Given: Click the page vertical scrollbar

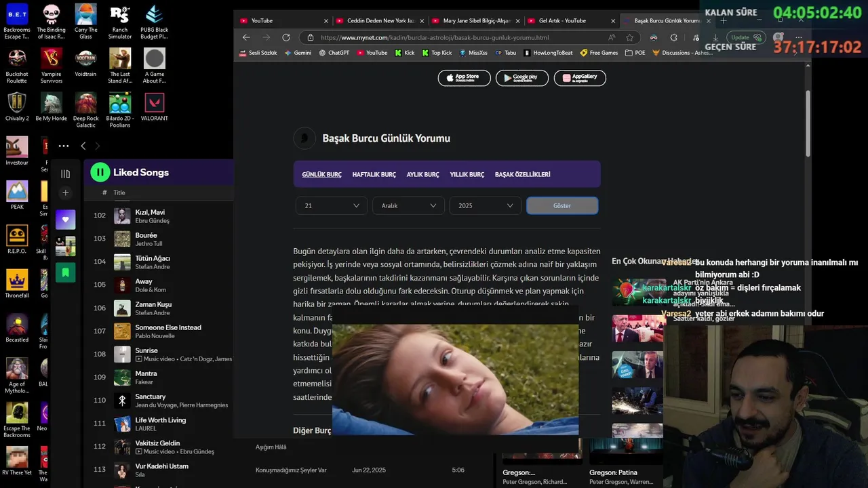Looking at the screenshot, I should pos(808,122).
